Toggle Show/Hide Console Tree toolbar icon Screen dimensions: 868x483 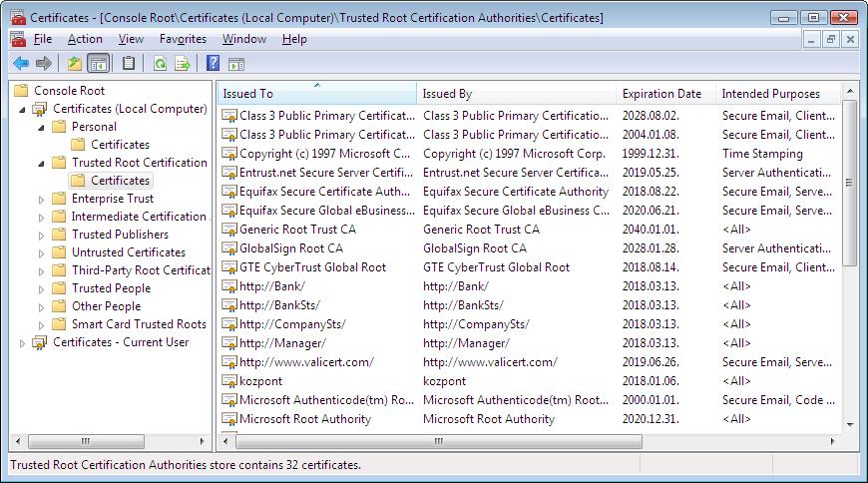[99, 64]
